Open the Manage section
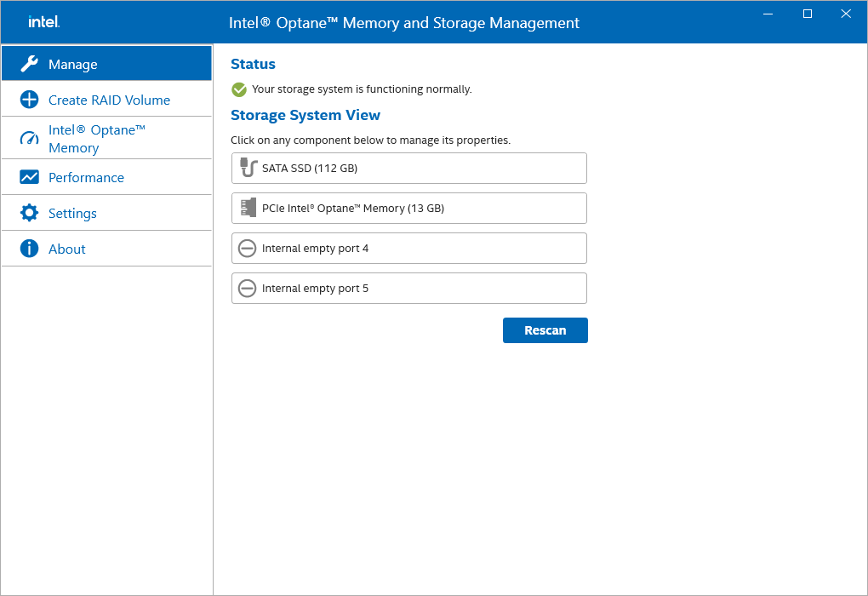Image resolution: width=868 pixels, height=596 pixels. click(x=107, y=64)
